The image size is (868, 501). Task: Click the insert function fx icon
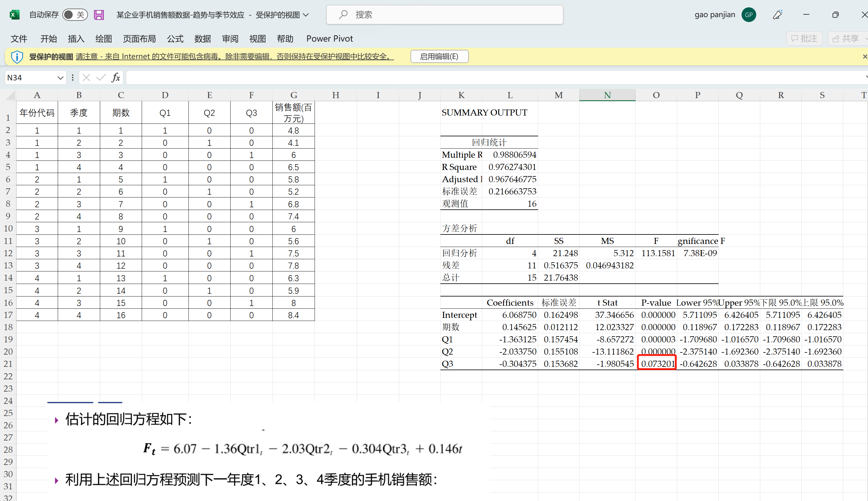tap(116, 77)
